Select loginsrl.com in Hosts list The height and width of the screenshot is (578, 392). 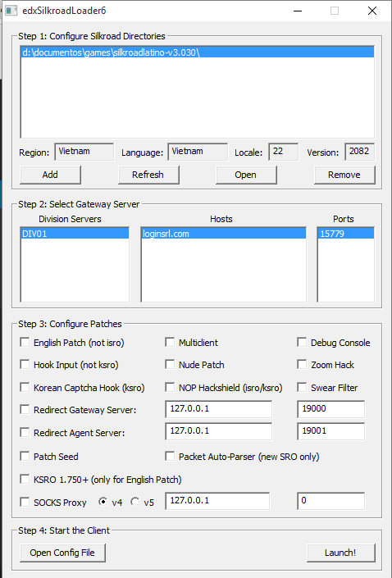(224, 234)
